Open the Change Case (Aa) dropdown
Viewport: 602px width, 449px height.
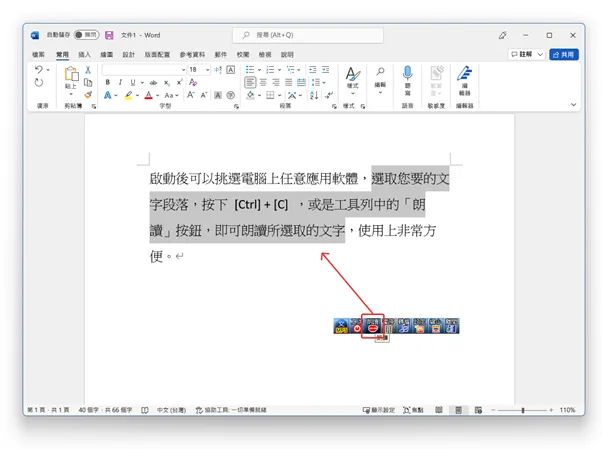tap(171, 95)
